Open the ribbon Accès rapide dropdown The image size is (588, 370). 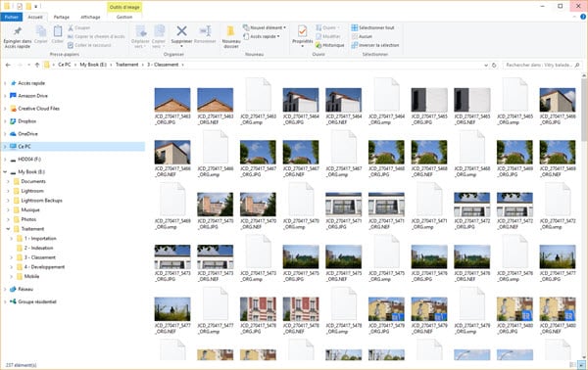pyautogui.click(x=262, y=36)
